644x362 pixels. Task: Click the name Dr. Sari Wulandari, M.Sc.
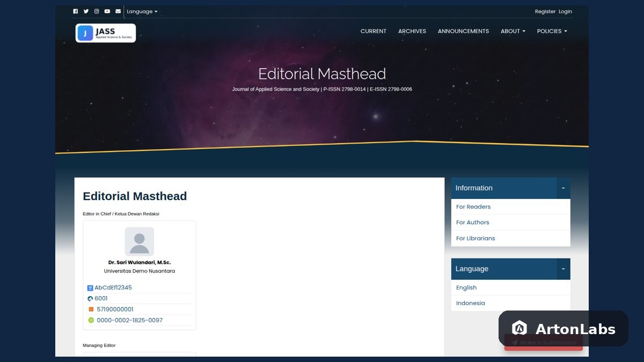[x=140, y=262]
